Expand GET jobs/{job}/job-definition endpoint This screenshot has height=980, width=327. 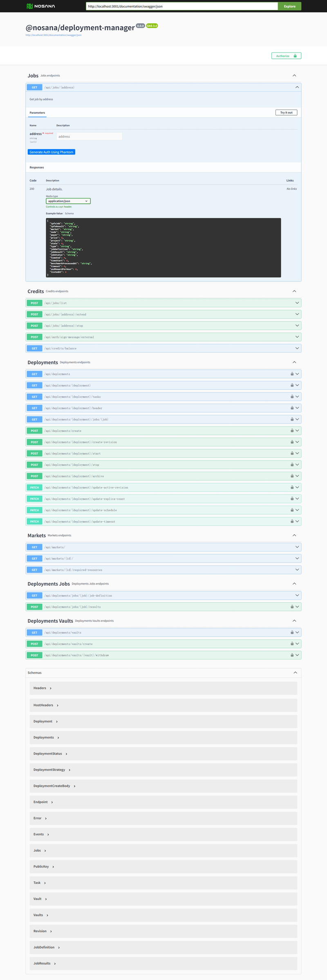pos(163,595)
